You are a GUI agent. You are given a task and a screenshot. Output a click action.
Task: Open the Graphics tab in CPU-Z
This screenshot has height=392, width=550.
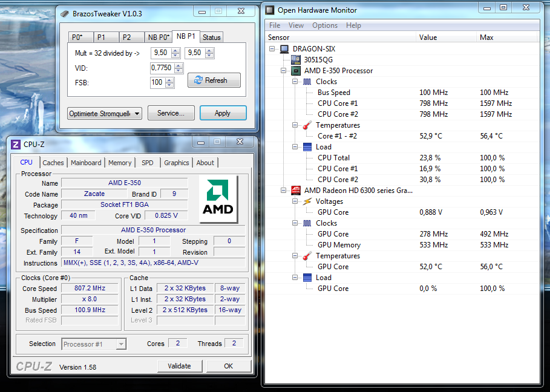pos(177,163)
